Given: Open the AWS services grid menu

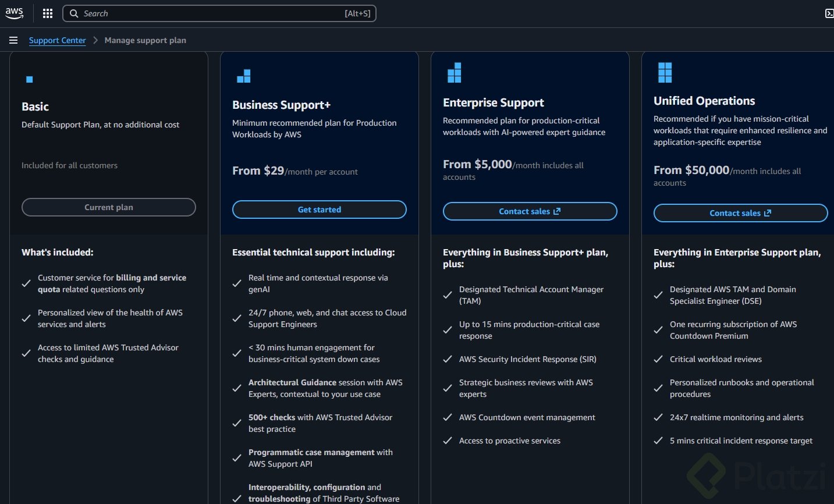Looking at the screenshot, I should point(48,13).
